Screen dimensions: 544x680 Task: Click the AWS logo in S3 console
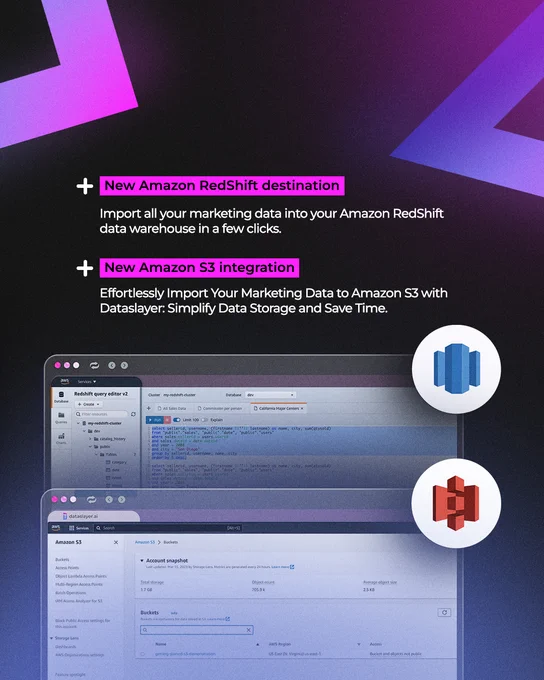click(56, 528)
